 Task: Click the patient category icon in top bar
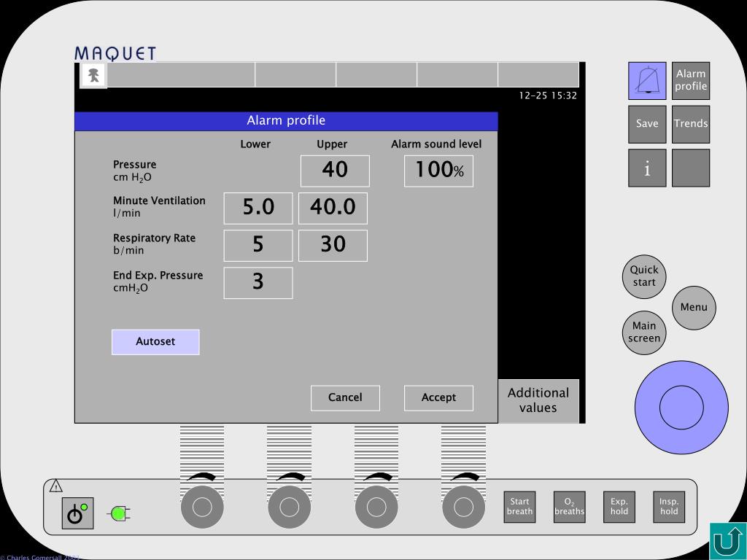click(x=94, y=75)
